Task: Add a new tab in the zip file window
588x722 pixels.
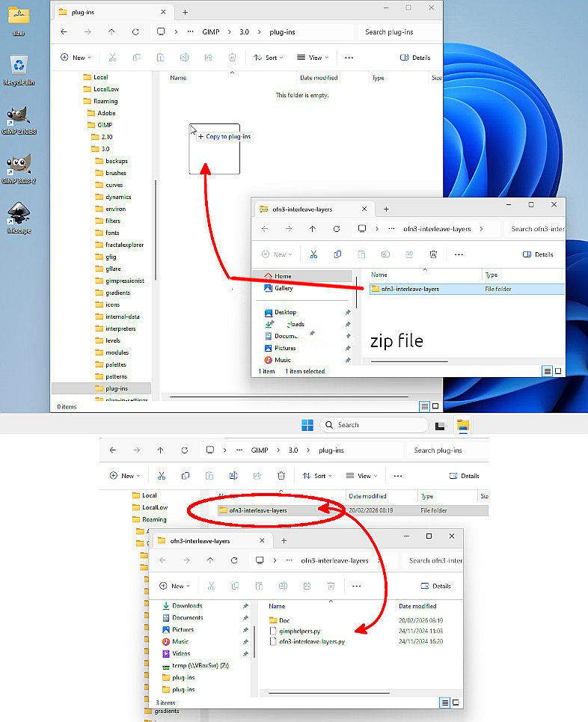Action: pos(386,209)
